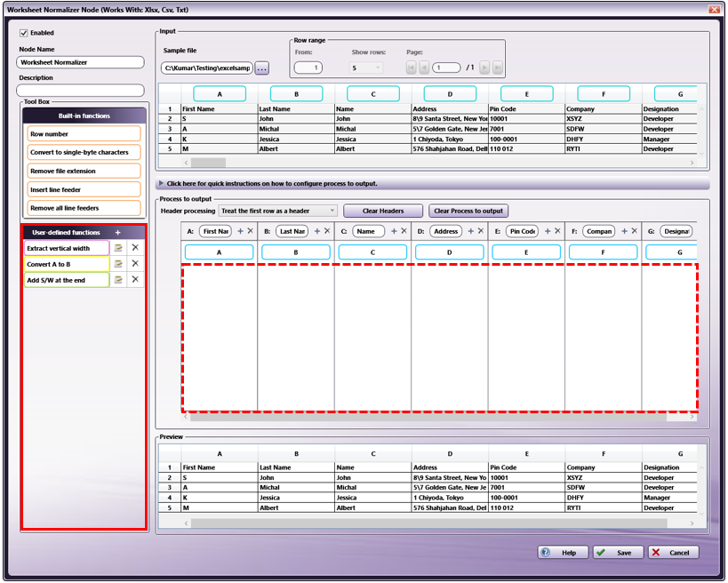This screenshot has width=728, height=583.
Task: Select column G token in Process to output
Action: [671, 252]
